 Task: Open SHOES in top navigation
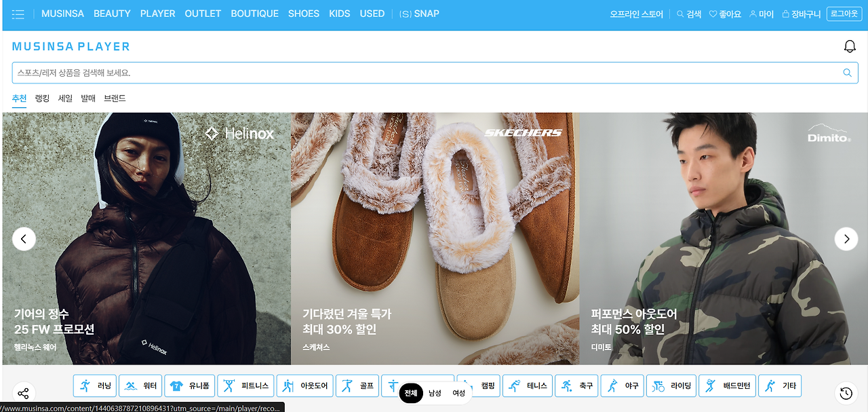(x=304, y=14)
